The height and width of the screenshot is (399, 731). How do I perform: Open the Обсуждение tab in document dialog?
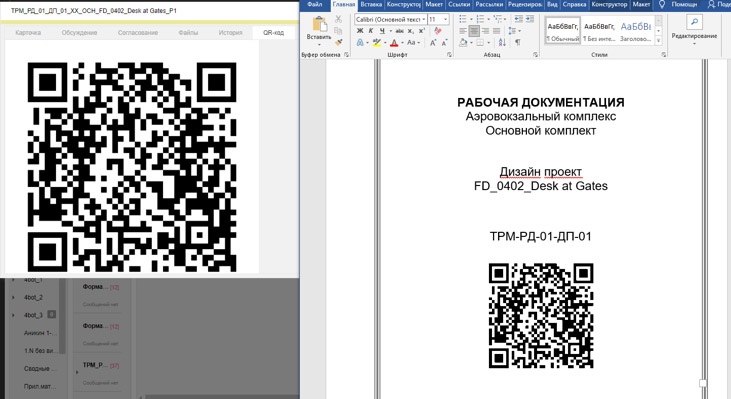(79, 33)
